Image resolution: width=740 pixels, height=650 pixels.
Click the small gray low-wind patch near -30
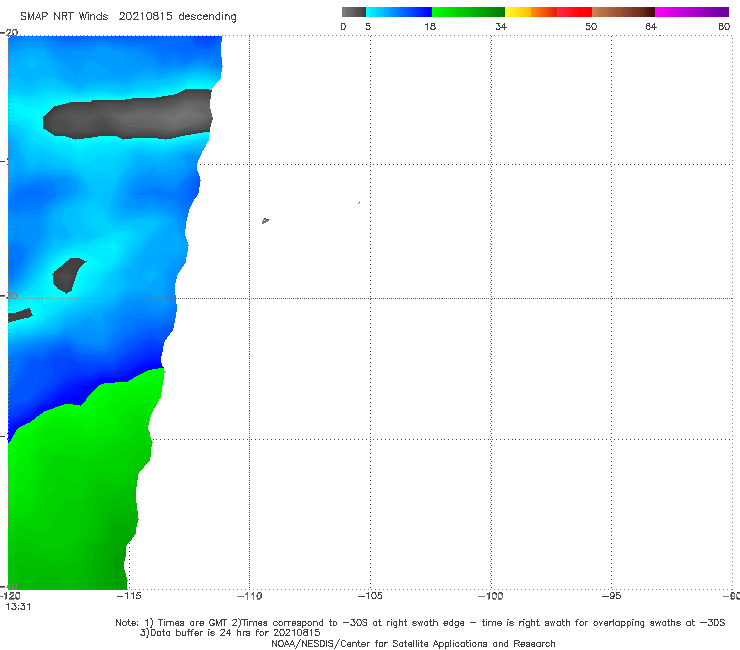pos(68,275)
